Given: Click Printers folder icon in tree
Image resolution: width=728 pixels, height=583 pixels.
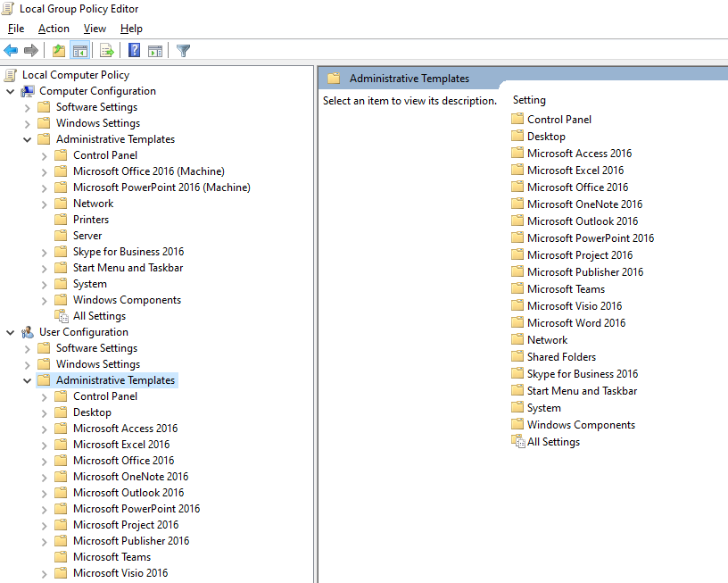Looking at the screenshot, I should [61, 220].
